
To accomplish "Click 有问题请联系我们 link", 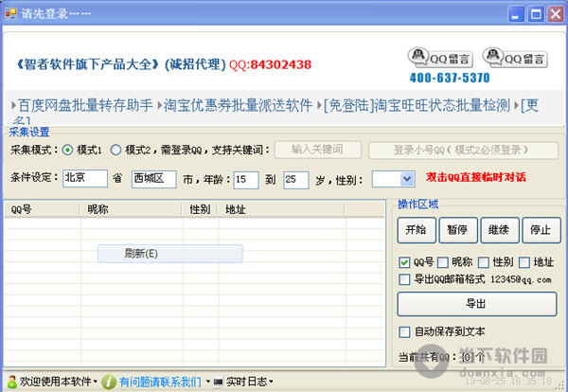I will pyautogui.click(x=160, y=382).
